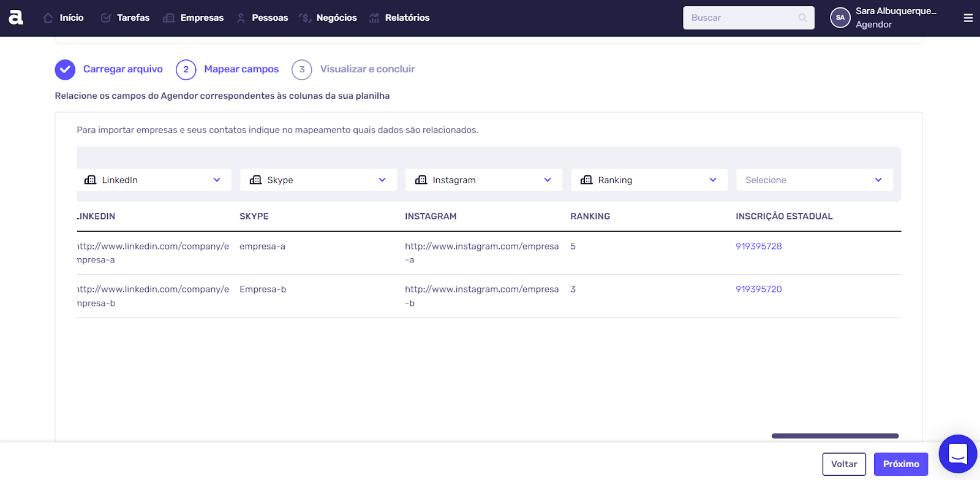Click the SKYPE column header
The height and width of the screenshot is (480, 980).
click(254, 216)
